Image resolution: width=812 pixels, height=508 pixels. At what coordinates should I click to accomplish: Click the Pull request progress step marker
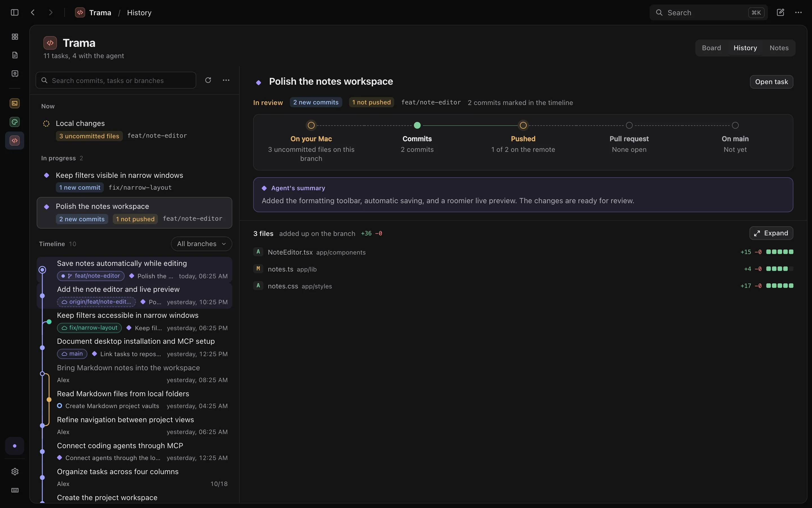[629, 125]
